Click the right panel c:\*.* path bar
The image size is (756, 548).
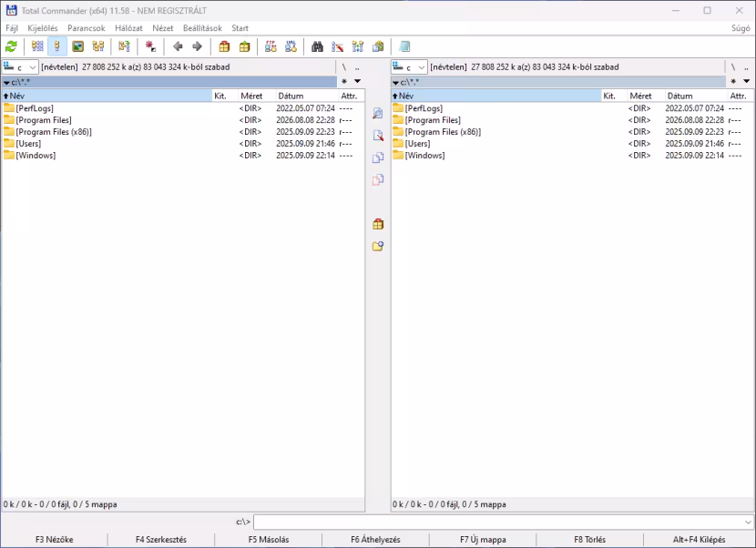(558, 82)
